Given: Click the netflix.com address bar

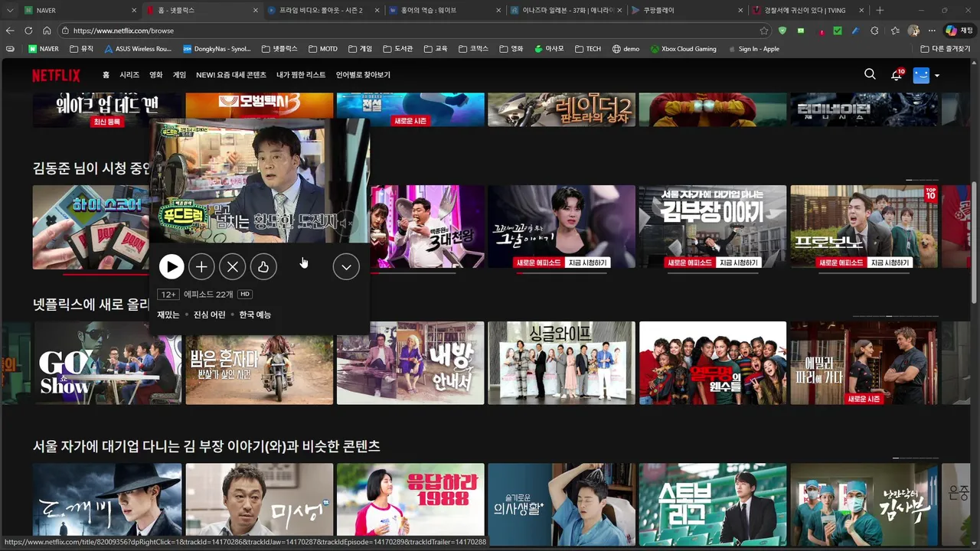Looking at the screenshot, I should coord(413,31).
